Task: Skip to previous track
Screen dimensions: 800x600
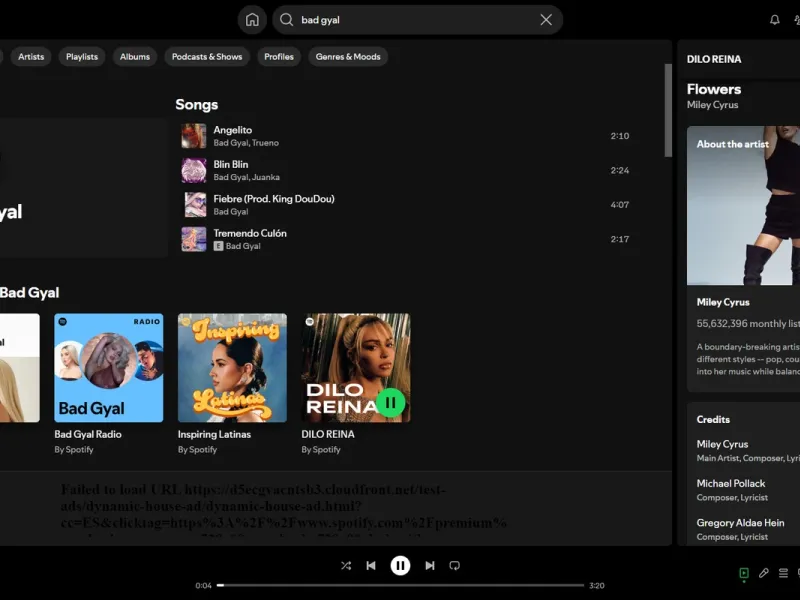Action: pos(371,565)
